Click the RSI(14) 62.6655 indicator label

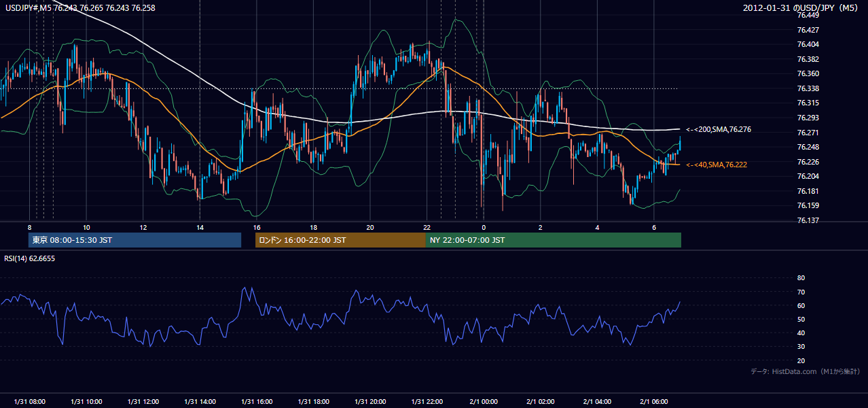pos(30,258)
